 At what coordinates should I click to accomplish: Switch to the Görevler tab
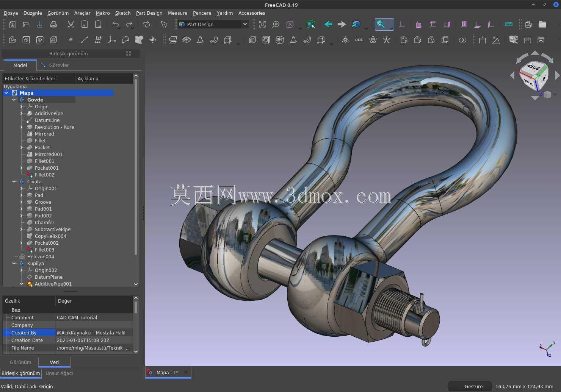55,65
